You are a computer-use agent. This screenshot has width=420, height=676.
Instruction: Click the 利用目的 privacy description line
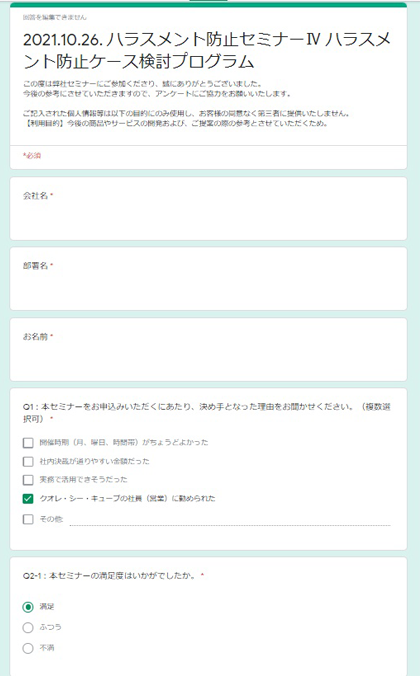[x=175, y=123]
